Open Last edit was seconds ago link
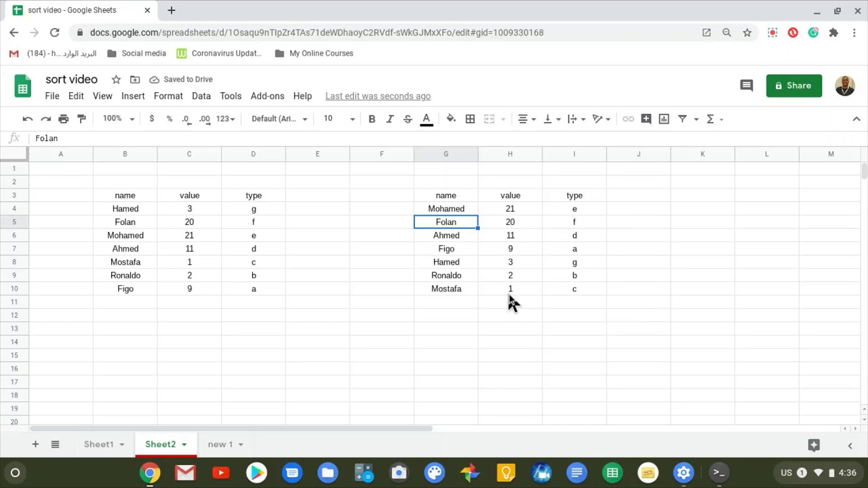Viewport: 868px width, 488px height. coord(378,96)
